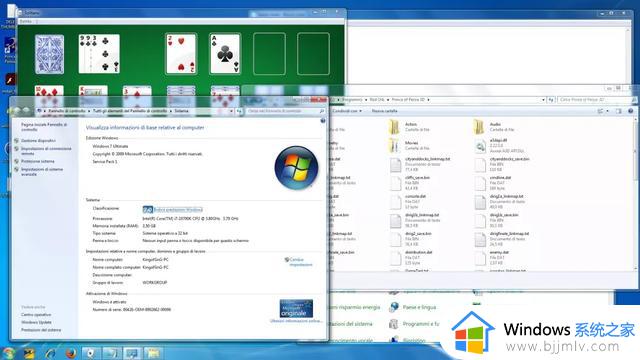
Task: Select the 2 of hearts card in Solitaire
Action: [x=181, y=54]
